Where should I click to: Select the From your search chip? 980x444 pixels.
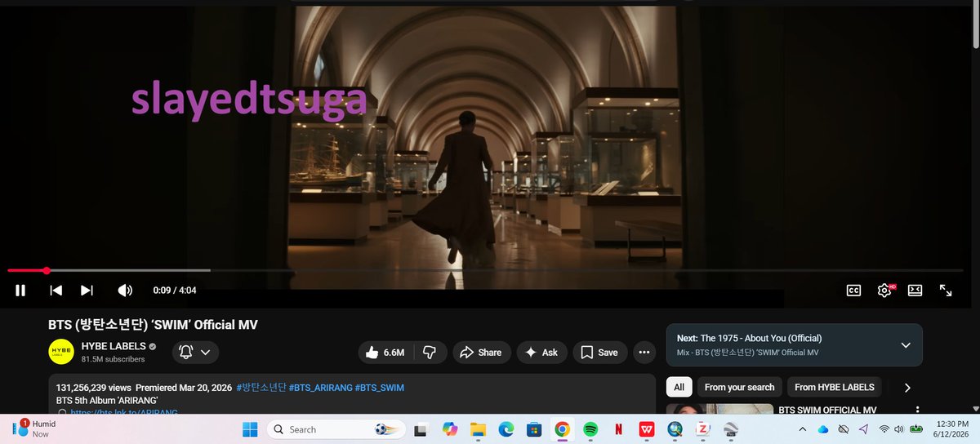pyautogui.click(x=739, y=387)
